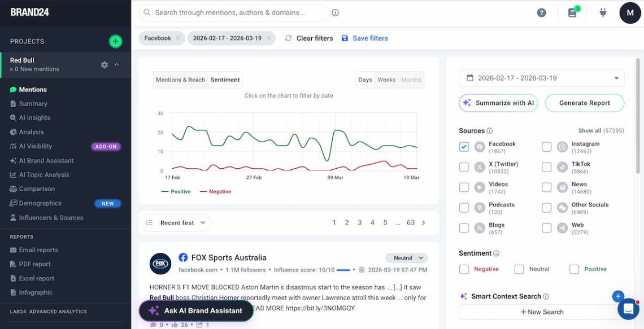Open project settings gear for Red Bull
This screenshot has height=329, width=644.
pyautogui.click(x=105, y=64)
